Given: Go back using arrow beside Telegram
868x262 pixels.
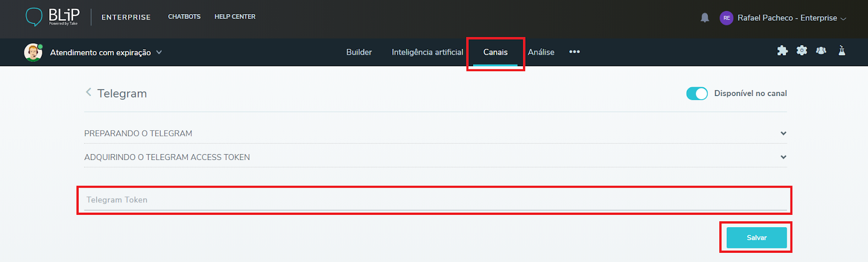Looking at the screenshot, I should [x=88, y=93].
